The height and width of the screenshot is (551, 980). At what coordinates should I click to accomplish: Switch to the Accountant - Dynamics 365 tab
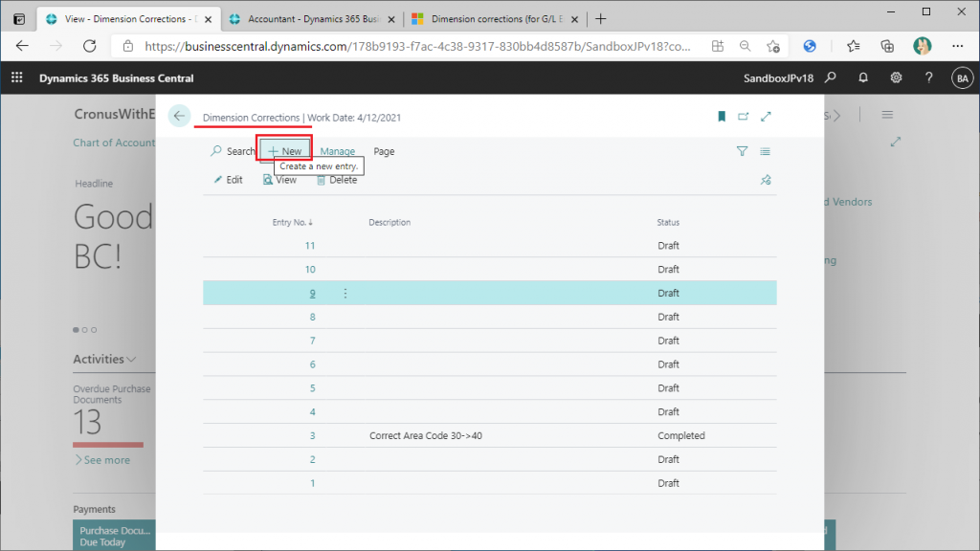(x=311, y=19)
